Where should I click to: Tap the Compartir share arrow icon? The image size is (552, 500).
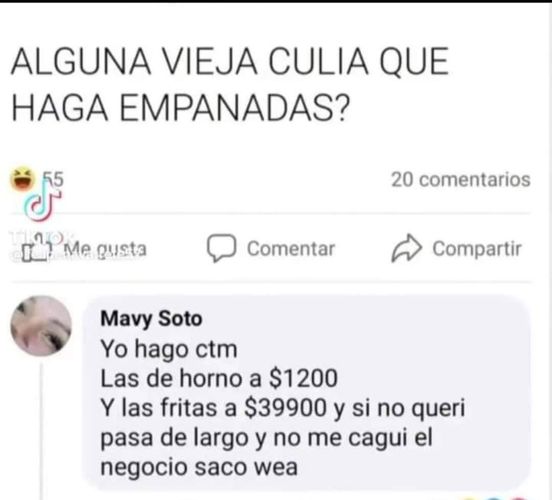click(406, 248)
